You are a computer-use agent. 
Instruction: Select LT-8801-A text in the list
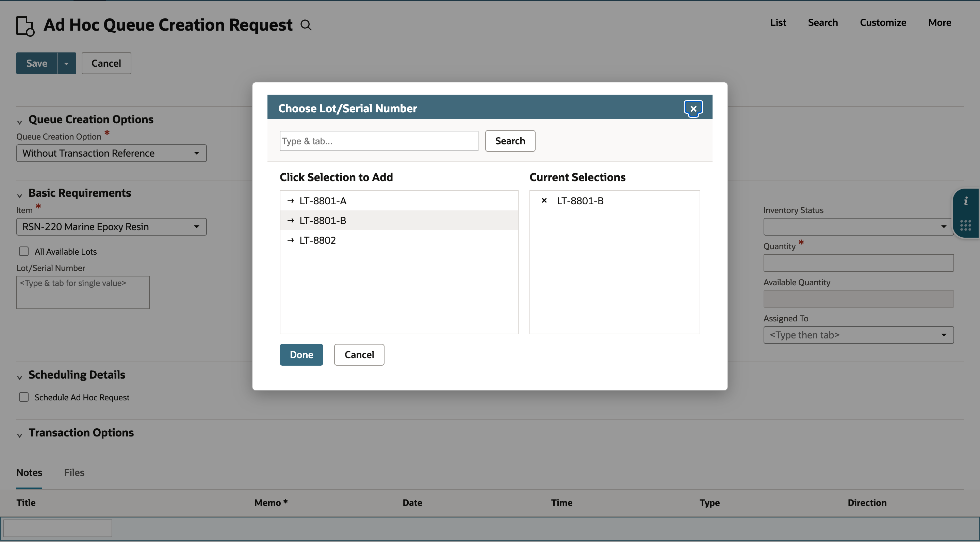point(323,201)
